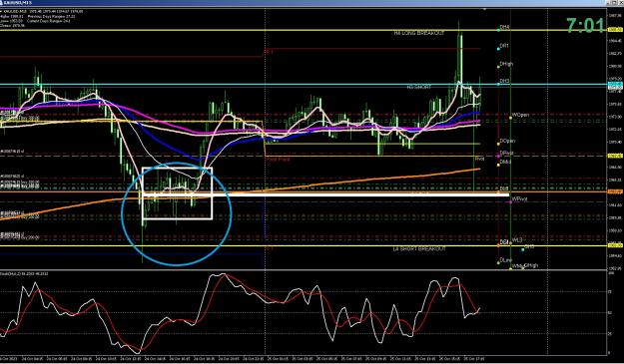Select the DH3 level label

click(x=504, y=81)
